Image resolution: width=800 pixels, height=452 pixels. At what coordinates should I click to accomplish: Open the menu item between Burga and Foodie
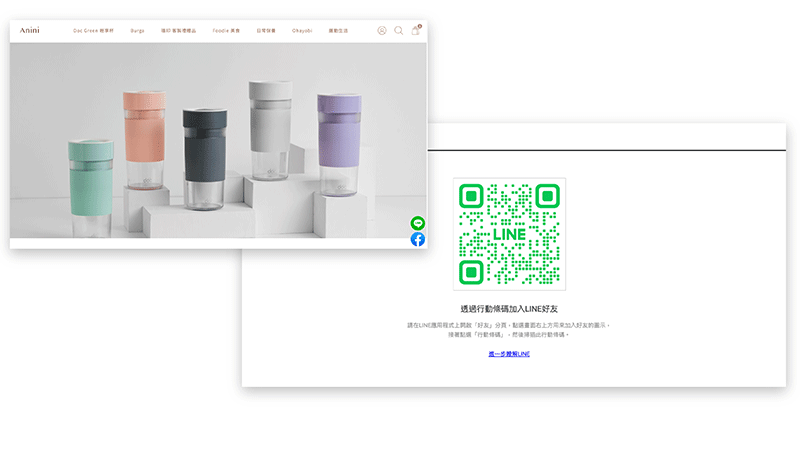tap(179, 31)
